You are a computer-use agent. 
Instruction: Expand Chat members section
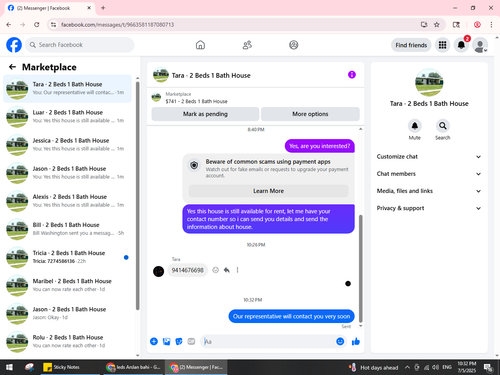[x=429, y=174]
